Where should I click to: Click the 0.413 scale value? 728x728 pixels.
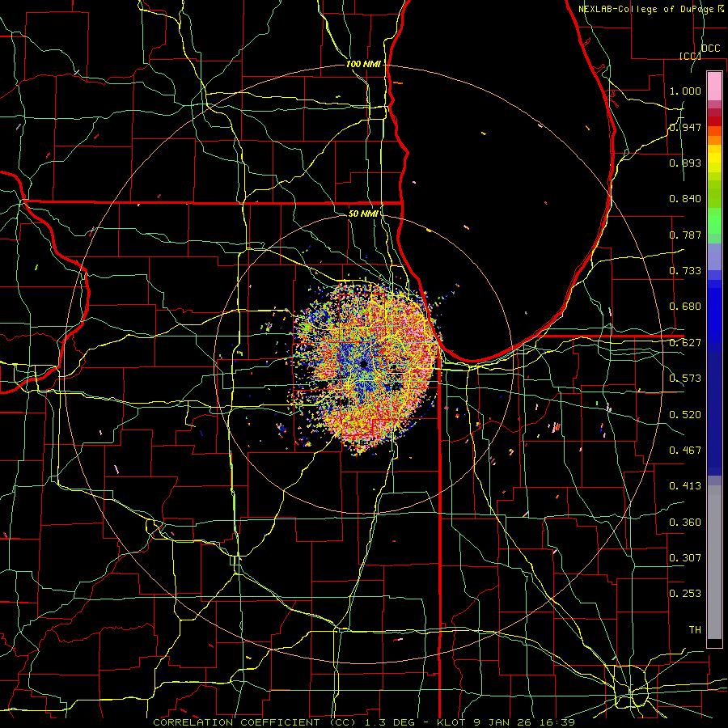click(685, 486)
